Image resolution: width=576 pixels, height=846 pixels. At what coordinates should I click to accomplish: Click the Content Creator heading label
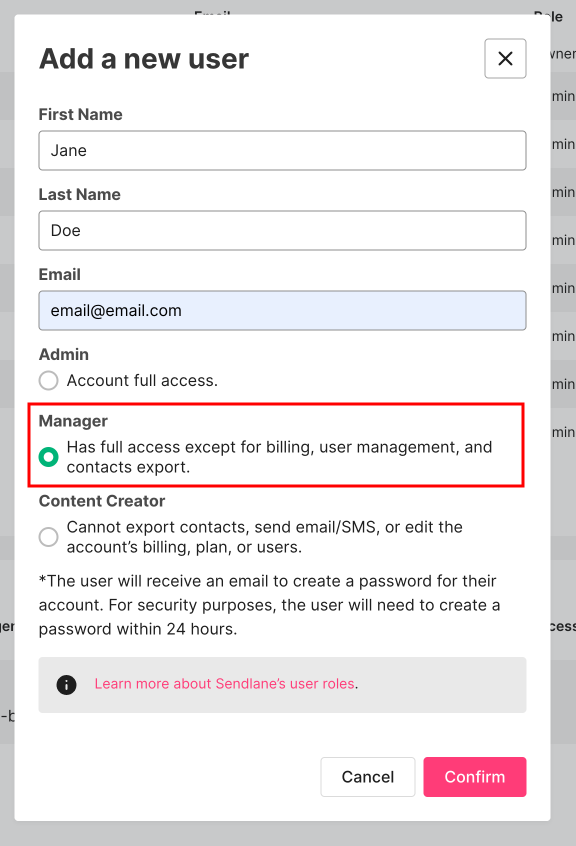tap(102, 501)
